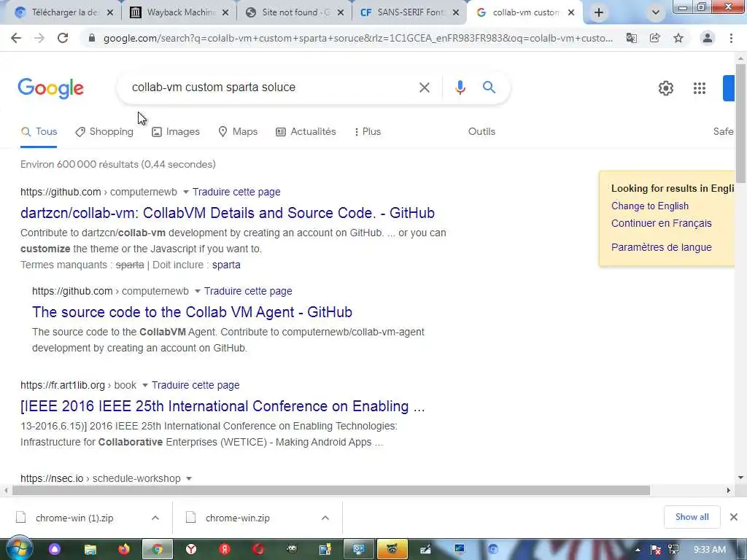Open the Outils search tools
747x560 pixels.
(481, 132)
